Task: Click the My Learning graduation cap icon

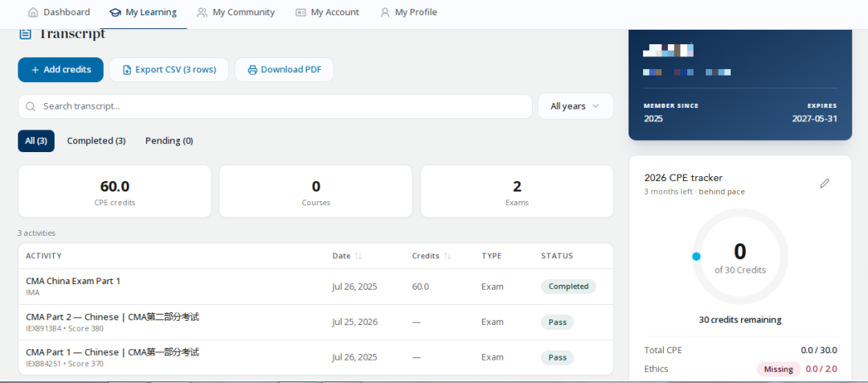Action: point(115,12)
